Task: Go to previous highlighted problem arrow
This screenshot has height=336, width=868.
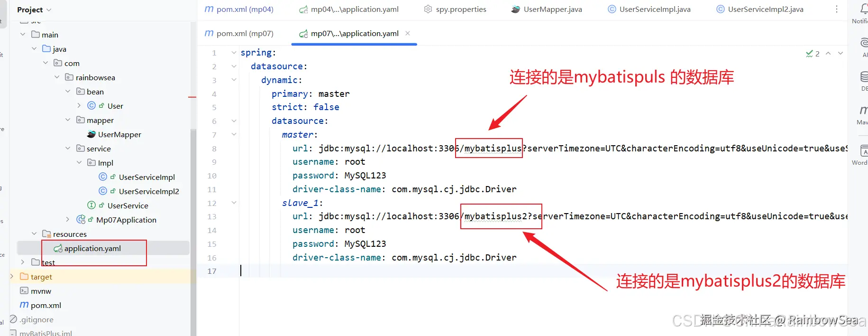Action: coord(828,53)
